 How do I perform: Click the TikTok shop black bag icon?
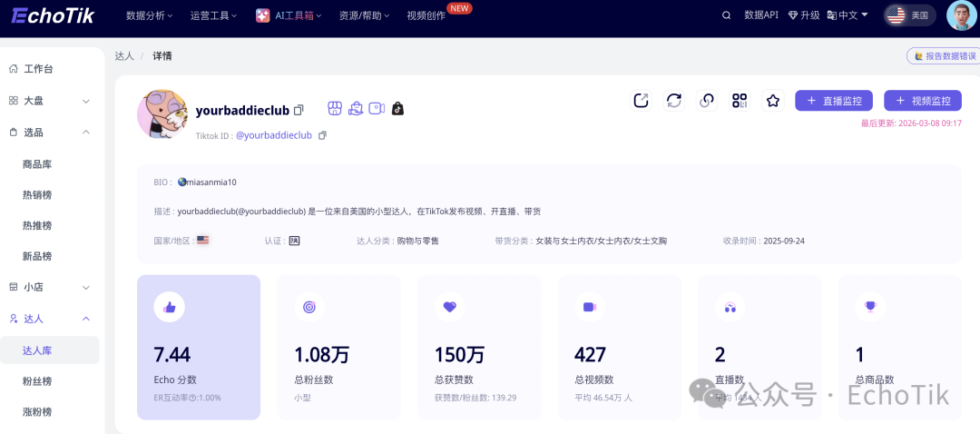[397, 108]
